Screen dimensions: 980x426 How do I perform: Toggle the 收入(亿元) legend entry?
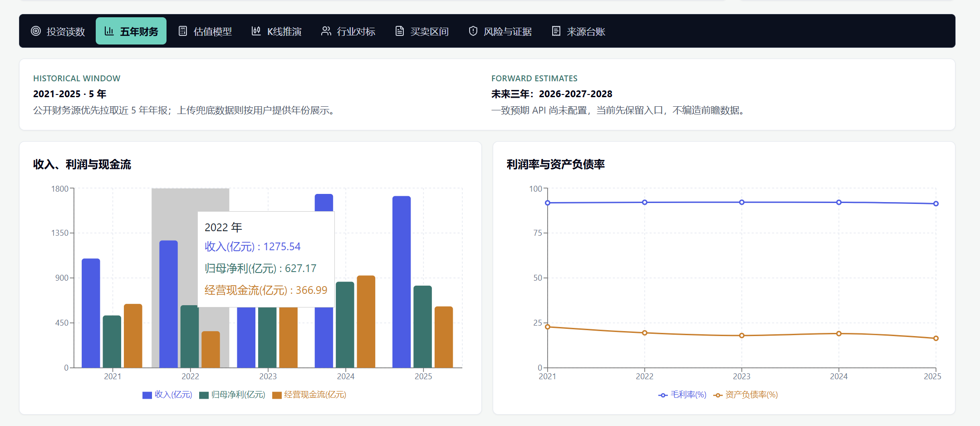click(167, 395)
